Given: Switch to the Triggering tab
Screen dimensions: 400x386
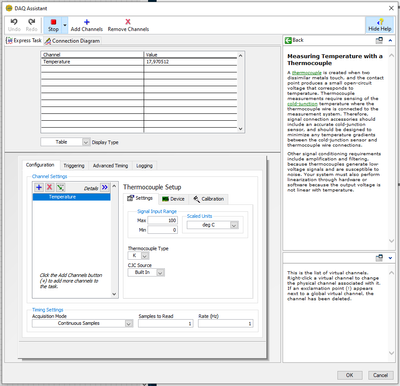Looking at the screenshot, I should 74,166.
